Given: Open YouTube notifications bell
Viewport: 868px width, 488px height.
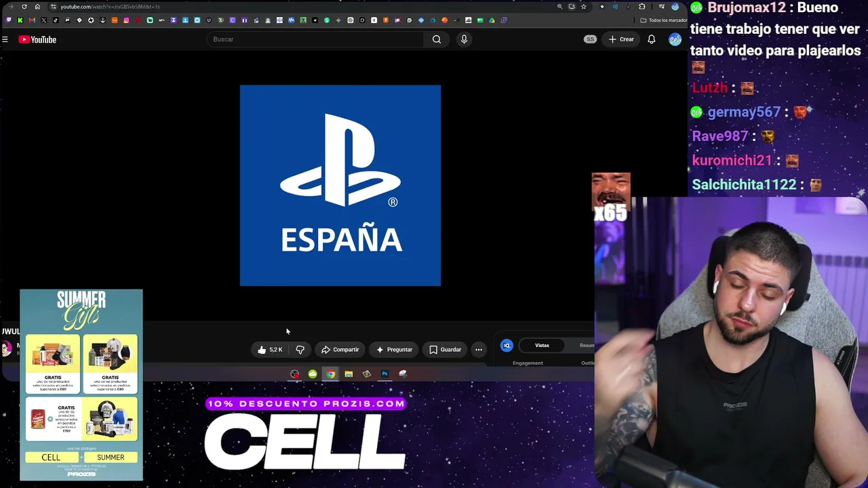Looking at the screenshot, I should click(651, 39).
